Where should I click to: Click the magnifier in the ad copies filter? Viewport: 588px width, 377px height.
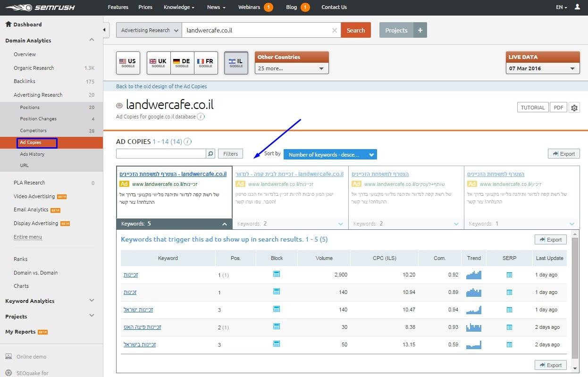[210, 153]
